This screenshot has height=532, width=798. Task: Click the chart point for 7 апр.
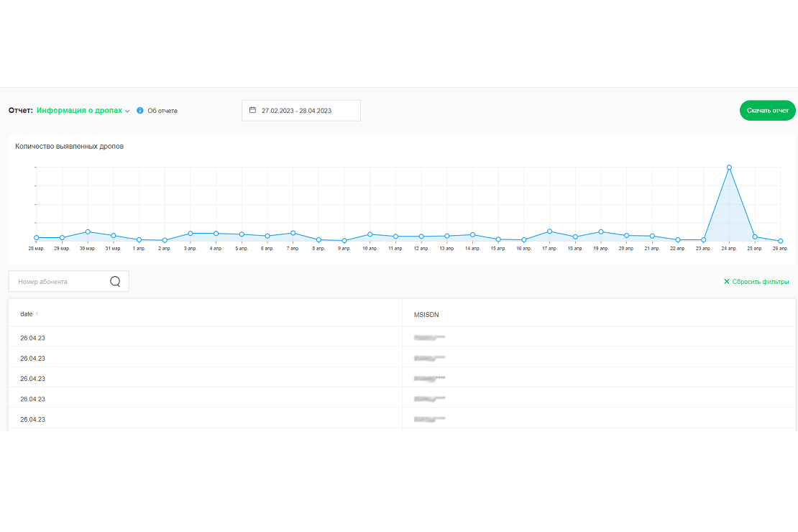pyautogui.click(x=293, y=233)
